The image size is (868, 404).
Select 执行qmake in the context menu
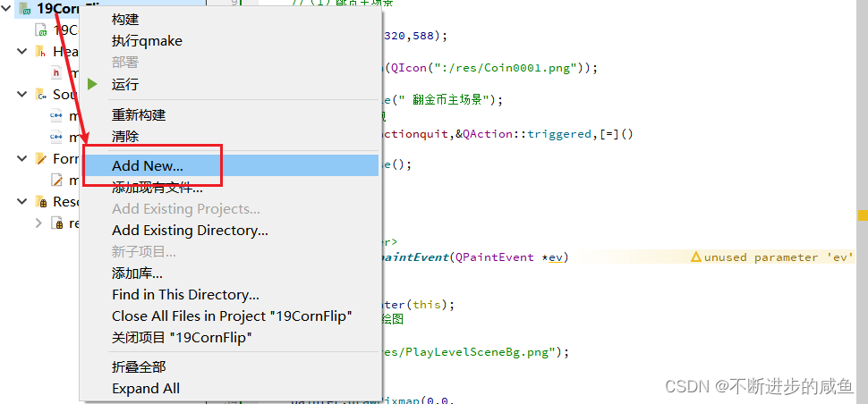[x=231, y=41]
